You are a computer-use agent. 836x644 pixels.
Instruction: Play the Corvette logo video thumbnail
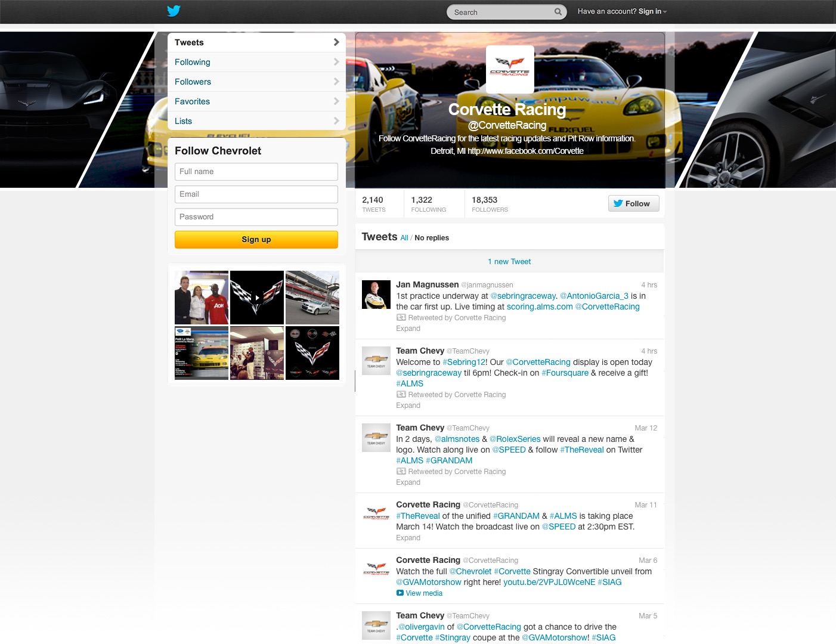click(257, 298)
